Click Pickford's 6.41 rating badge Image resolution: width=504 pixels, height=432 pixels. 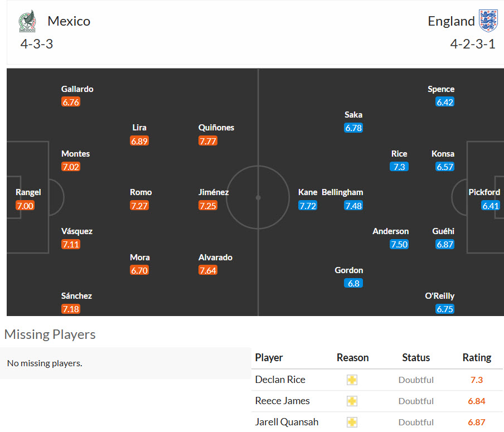point(491,206)
